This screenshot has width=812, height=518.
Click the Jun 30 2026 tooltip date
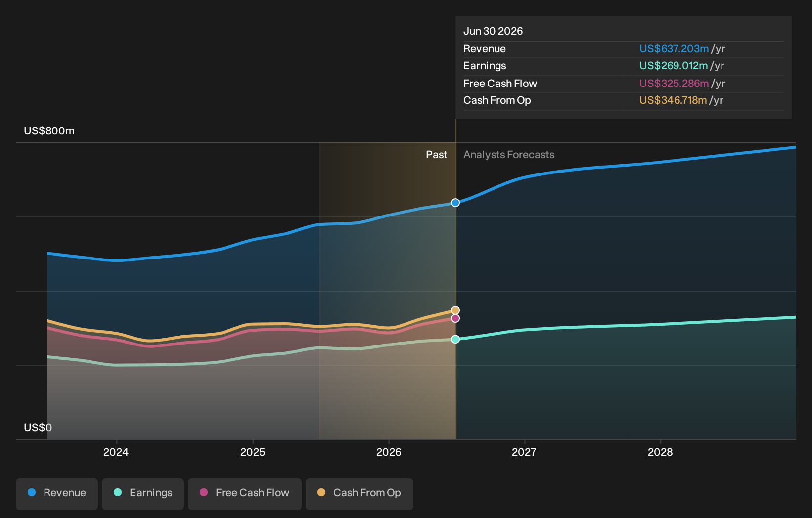[493, 31]
